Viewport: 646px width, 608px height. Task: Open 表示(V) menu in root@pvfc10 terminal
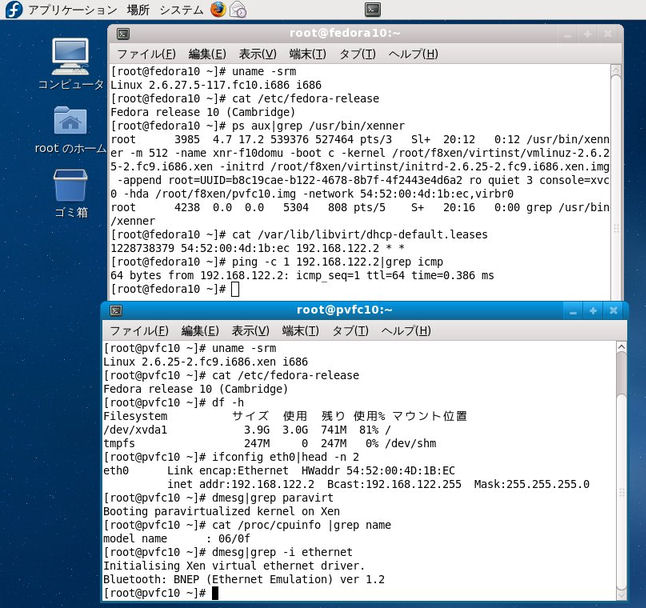click(250, 331)
